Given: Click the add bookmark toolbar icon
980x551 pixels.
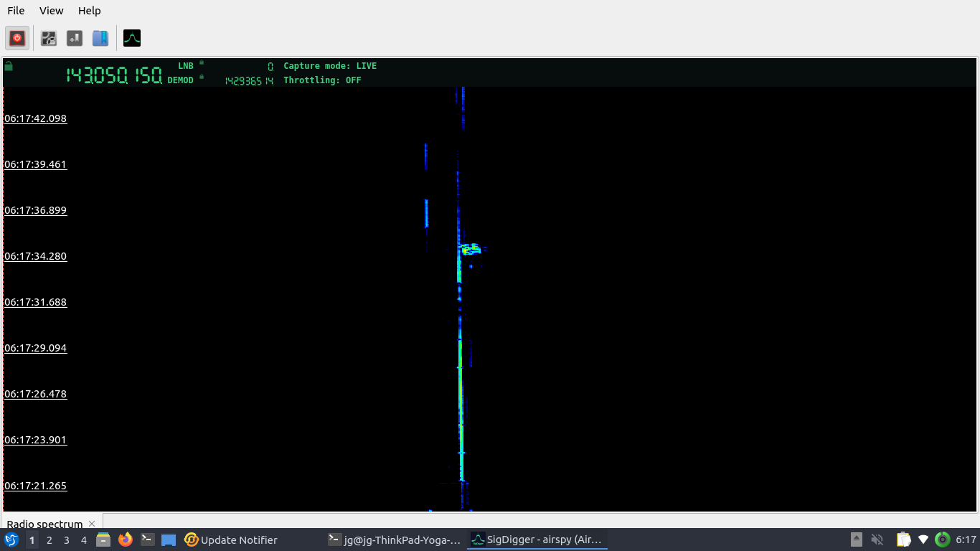Looking at the screenshot, I should [x=75, y=38].
